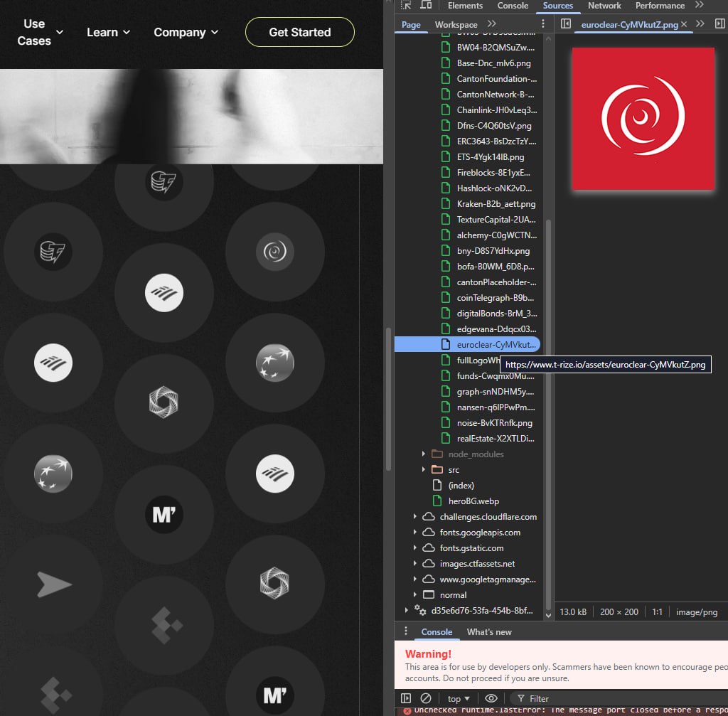Click the Sources tab in DevTools
The width and height of the screenshot is (728, 716).
557,6
